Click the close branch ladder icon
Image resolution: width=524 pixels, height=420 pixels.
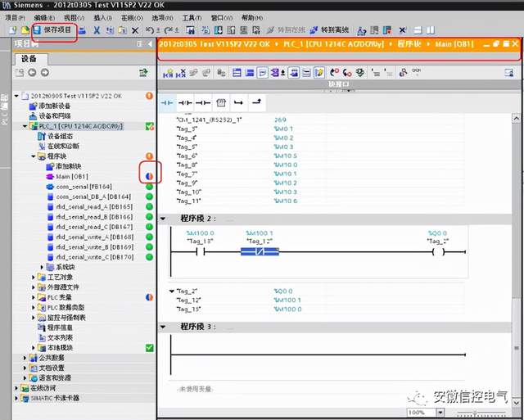pyautogui.click(x=256, y=102)
